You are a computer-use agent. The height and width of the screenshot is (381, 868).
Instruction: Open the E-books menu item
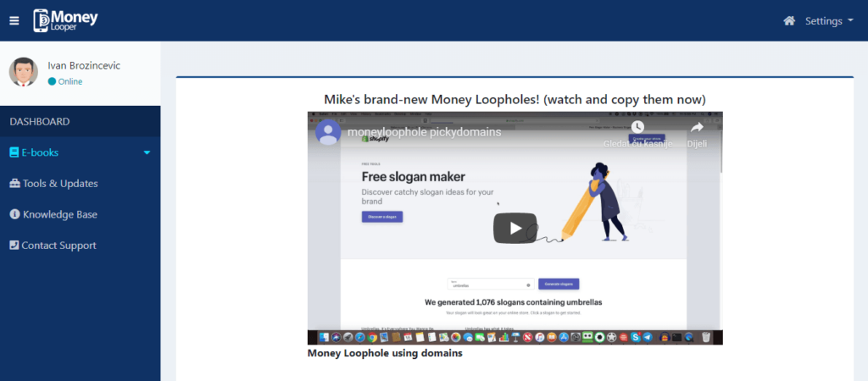81,152
